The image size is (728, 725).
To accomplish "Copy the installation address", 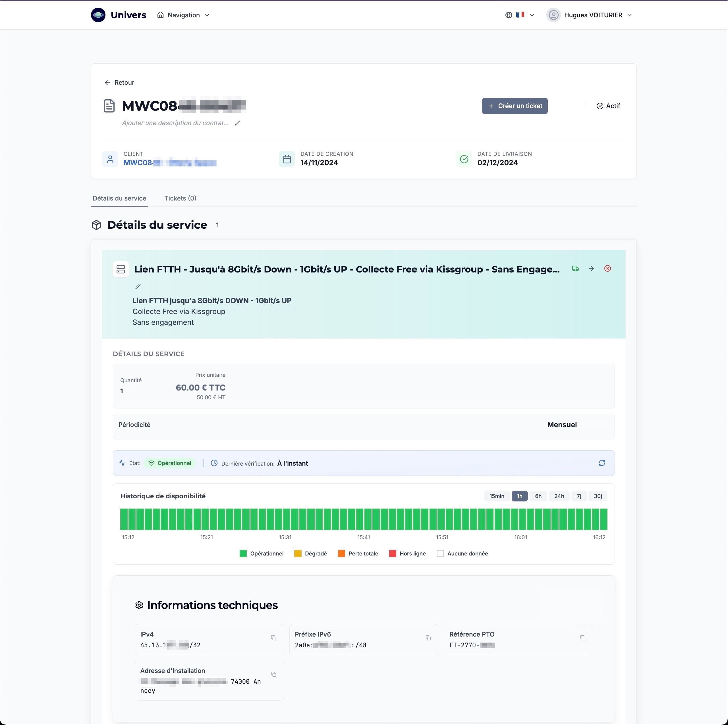I will point(273,674).
